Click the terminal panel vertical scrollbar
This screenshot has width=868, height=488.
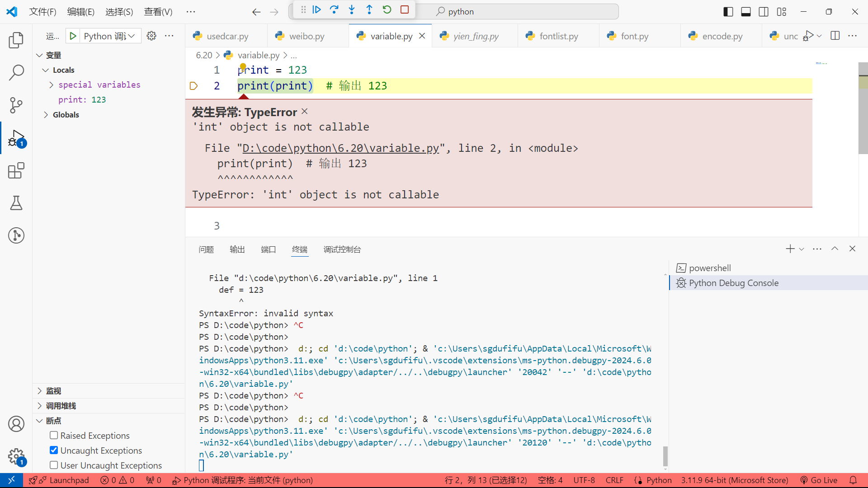pos(665,455)
